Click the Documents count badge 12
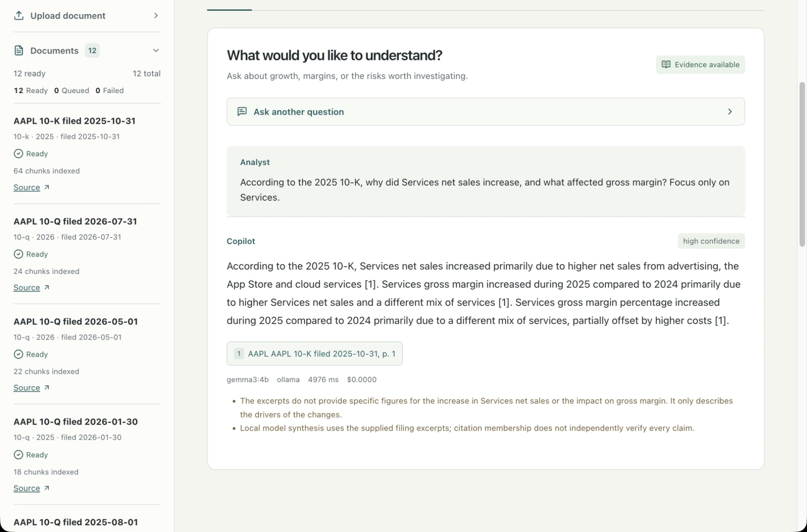The width and height of the screenshot is (807, 532). [x=92, y=50]
